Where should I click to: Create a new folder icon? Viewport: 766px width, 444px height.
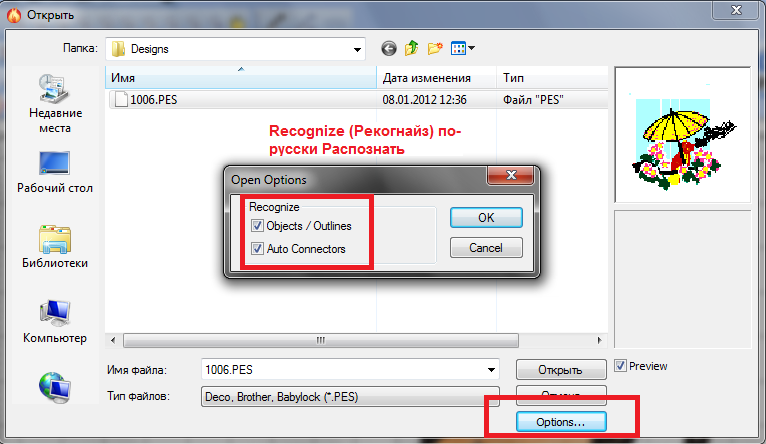(435, 48)
